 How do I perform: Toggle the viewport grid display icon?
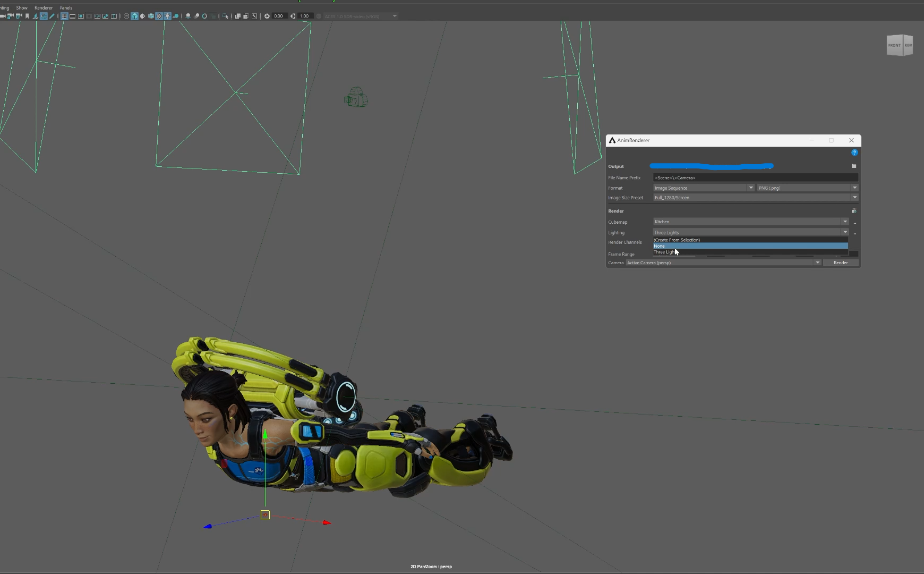pos(64,16)
